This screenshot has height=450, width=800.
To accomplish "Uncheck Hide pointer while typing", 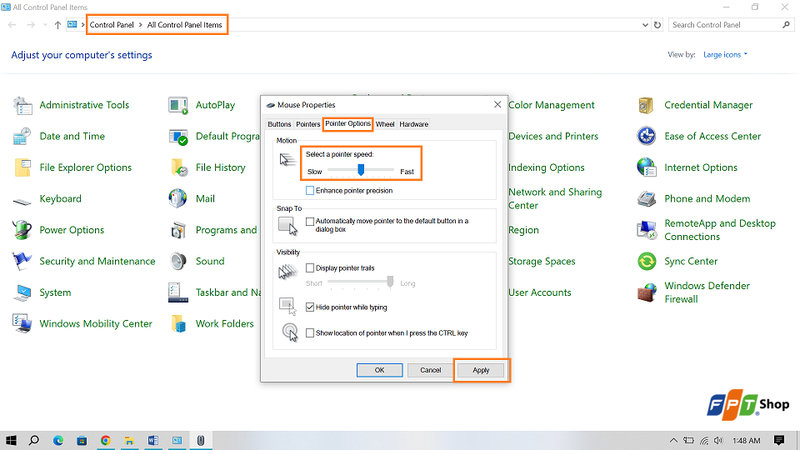I will pos(310,307).
